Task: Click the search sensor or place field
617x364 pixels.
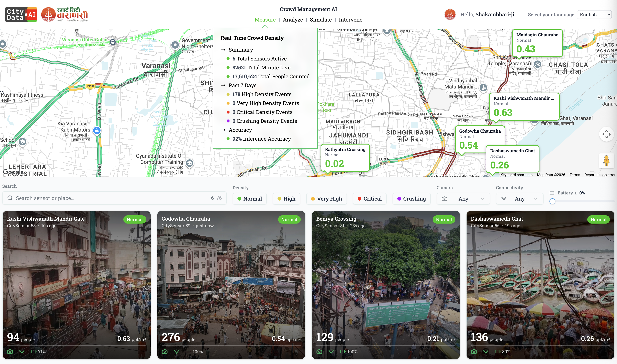Action: click(114, 198)
